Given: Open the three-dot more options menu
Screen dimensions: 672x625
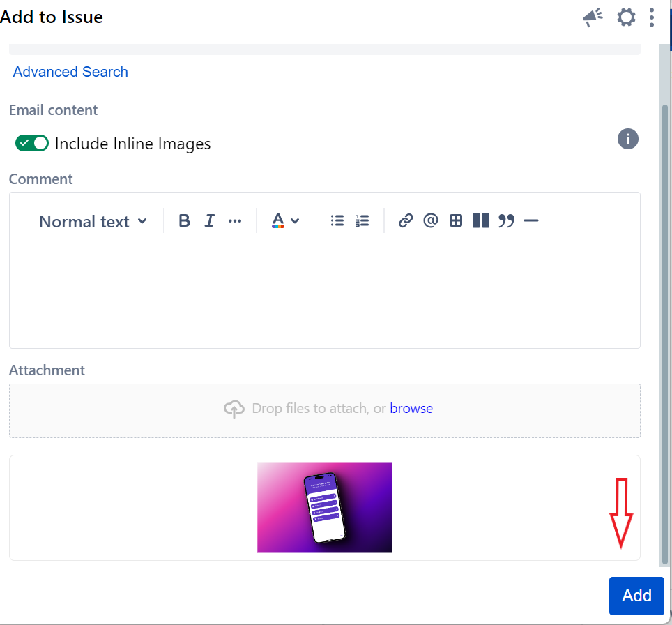Looking at the screenshot, I should tap(652, 17).
